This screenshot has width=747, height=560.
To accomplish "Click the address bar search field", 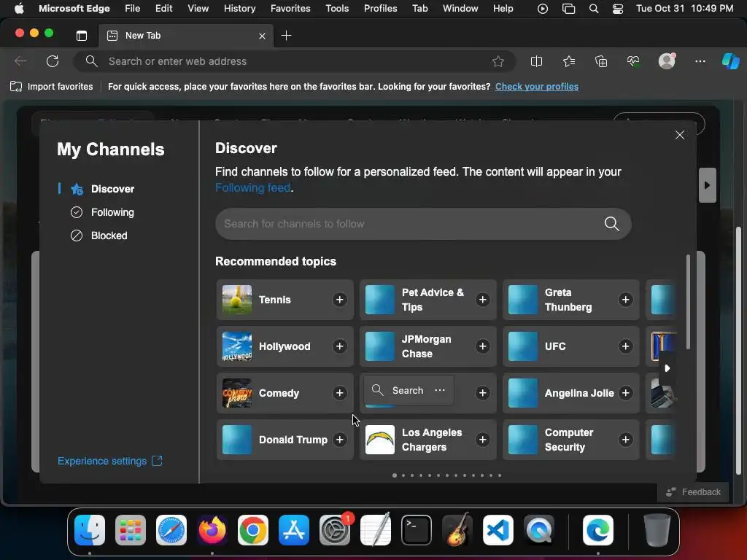I will pyautogui.click(x=294, y=61).
